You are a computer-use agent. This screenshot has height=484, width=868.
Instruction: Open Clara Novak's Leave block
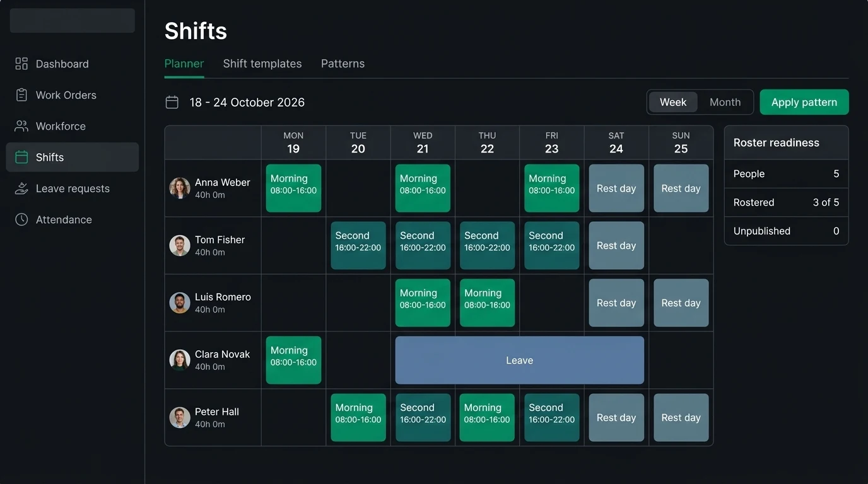pyautogui.click(x=520, y=360)
